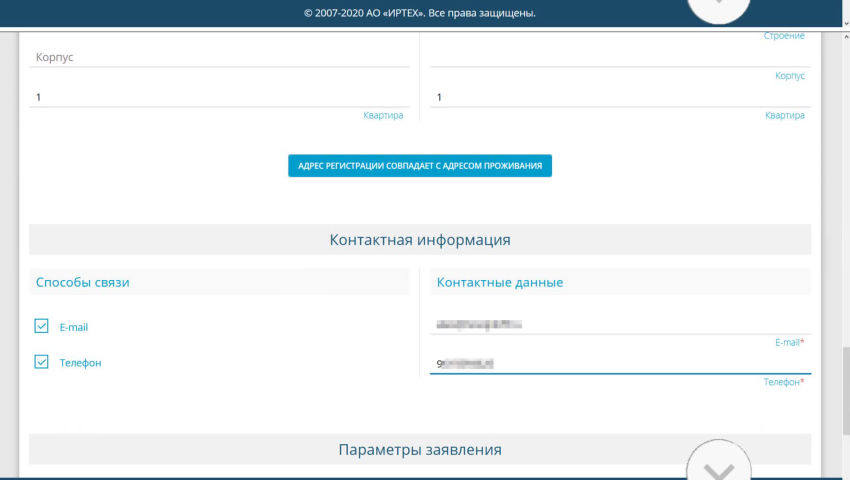Click the Способы связи subsection heading

tap(83, 282)
